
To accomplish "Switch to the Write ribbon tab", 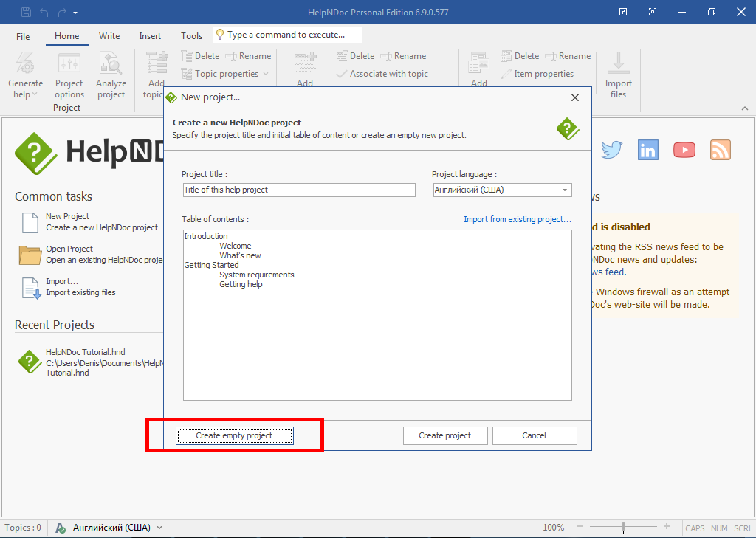I will [x=109, y=36].
